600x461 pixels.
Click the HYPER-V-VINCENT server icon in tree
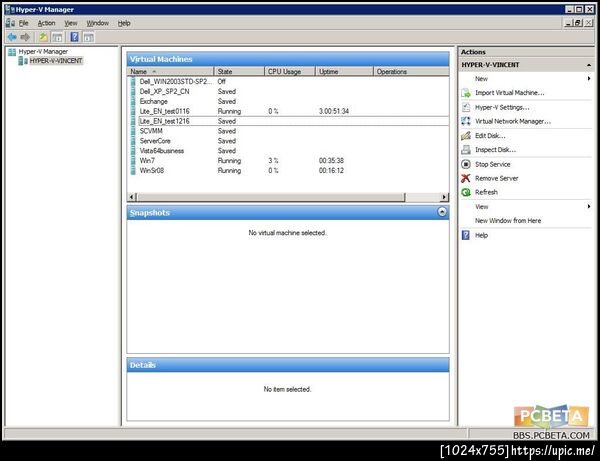click(x=23, y=61)
